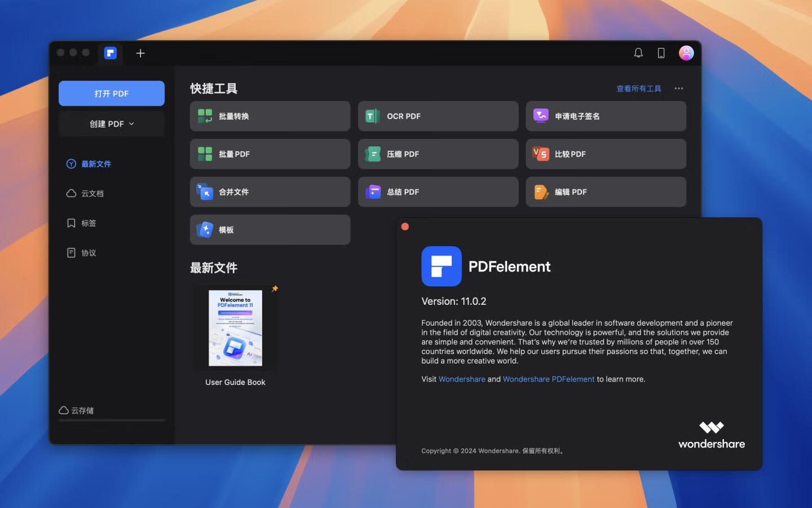Switch to 云文档 in the sidebar
Image resolution: width=812 pixels, height=508 pixels.
(92, 194)
